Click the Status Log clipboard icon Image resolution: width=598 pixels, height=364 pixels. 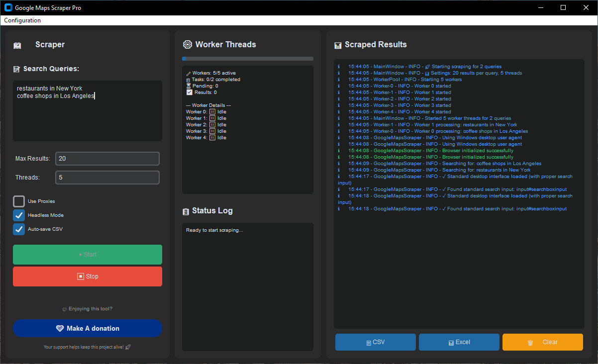tap(186, 211)
